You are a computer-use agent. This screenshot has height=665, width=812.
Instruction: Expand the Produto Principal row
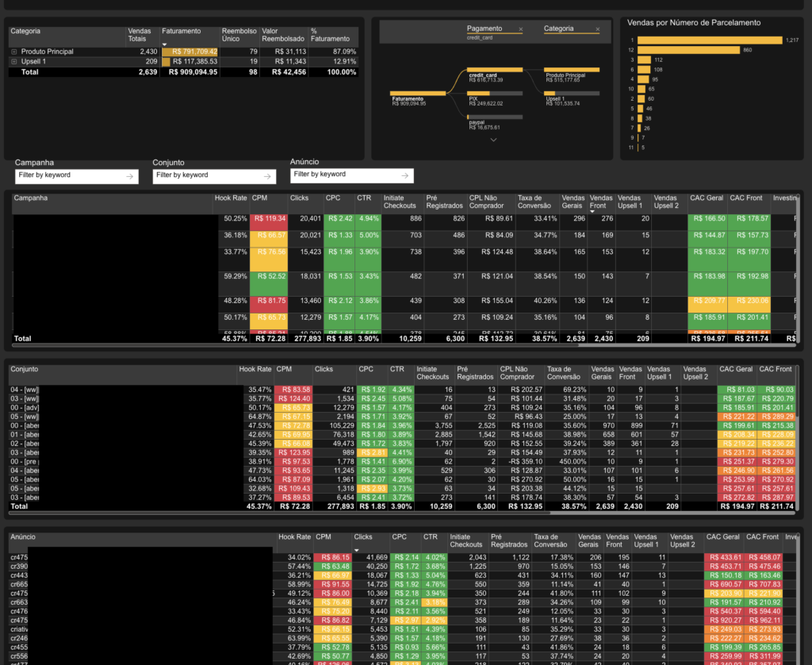click(13, 52)
